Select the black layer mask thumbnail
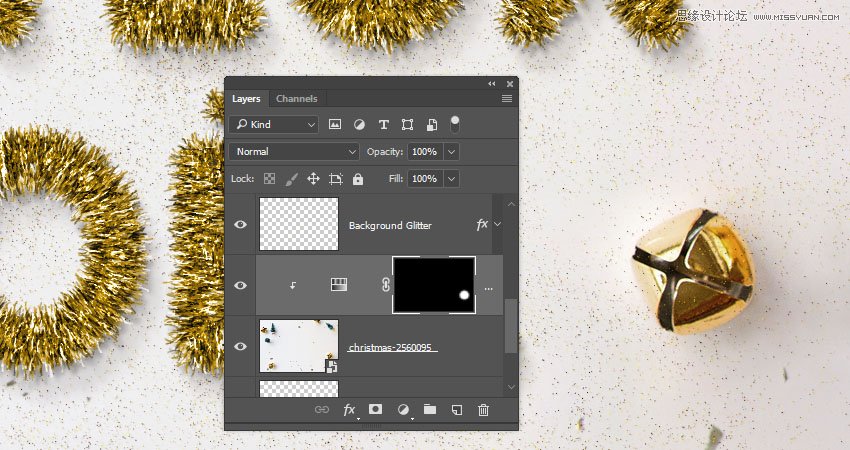The width and height of the screenshot is (850, 450). tap(434, 285)
